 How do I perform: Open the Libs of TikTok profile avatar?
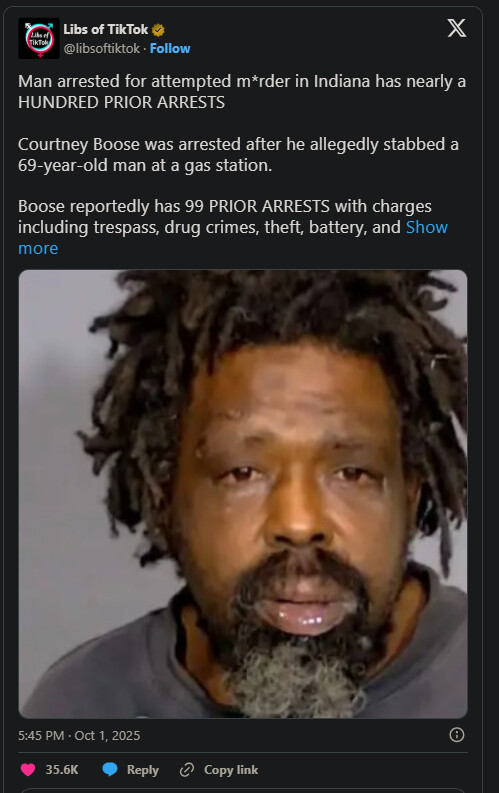coord(39,38)
